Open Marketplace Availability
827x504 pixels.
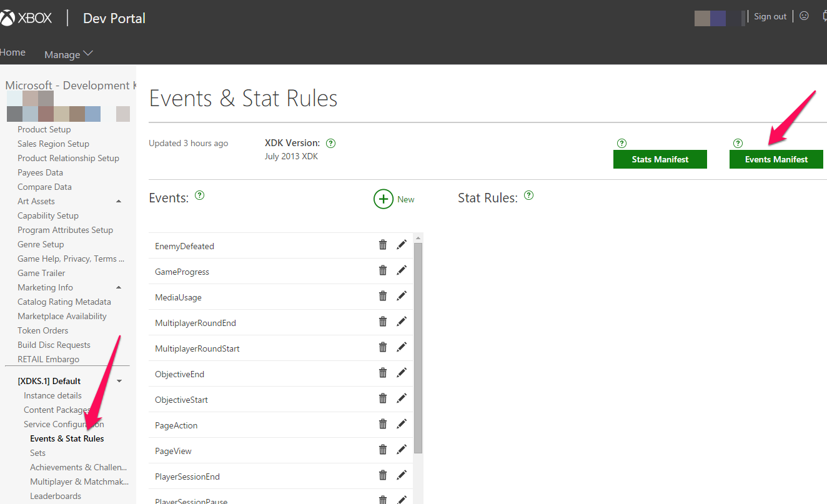pyautogui.click(x=62, y=316)
